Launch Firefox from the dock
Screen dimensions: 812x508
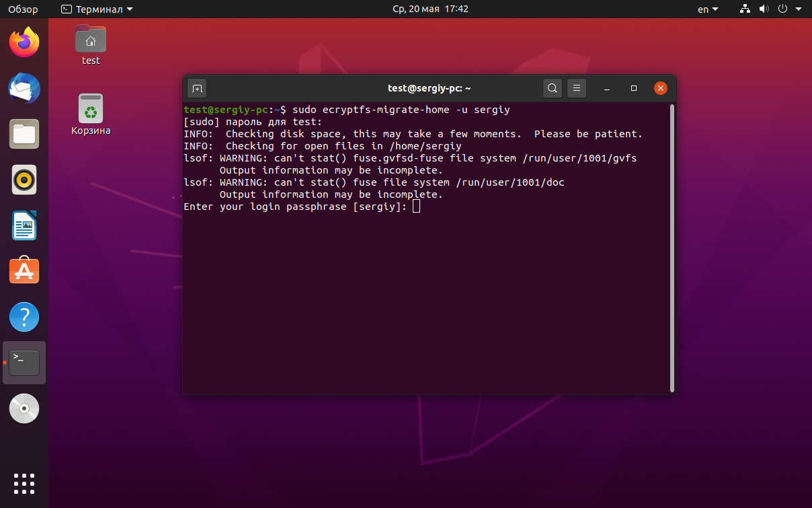(x=24, y=42)
